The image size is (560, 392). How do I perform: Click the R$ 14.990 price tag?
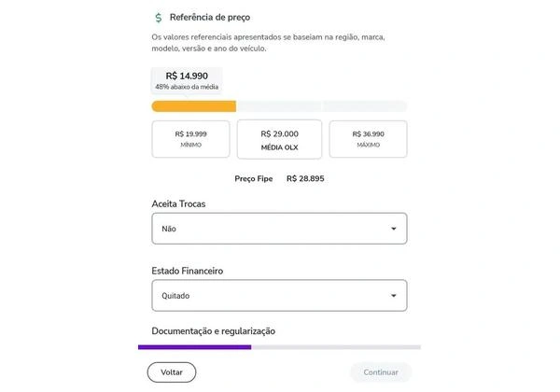pyautogui.click(x=187, y=76)
